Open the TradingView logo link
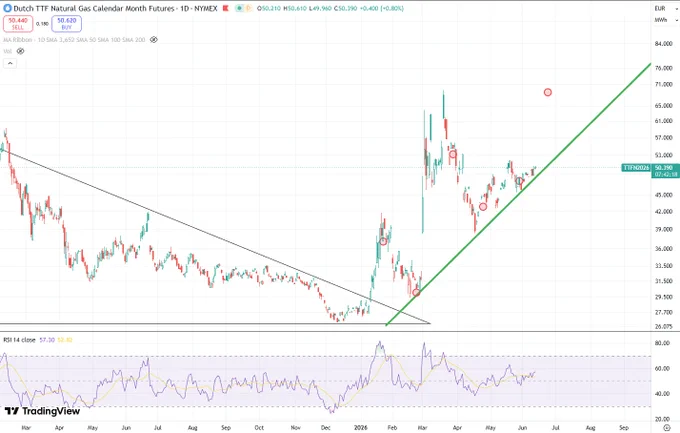Image resolution: width=680 pixels, height=433 pixels. click(x=42, y=411)
